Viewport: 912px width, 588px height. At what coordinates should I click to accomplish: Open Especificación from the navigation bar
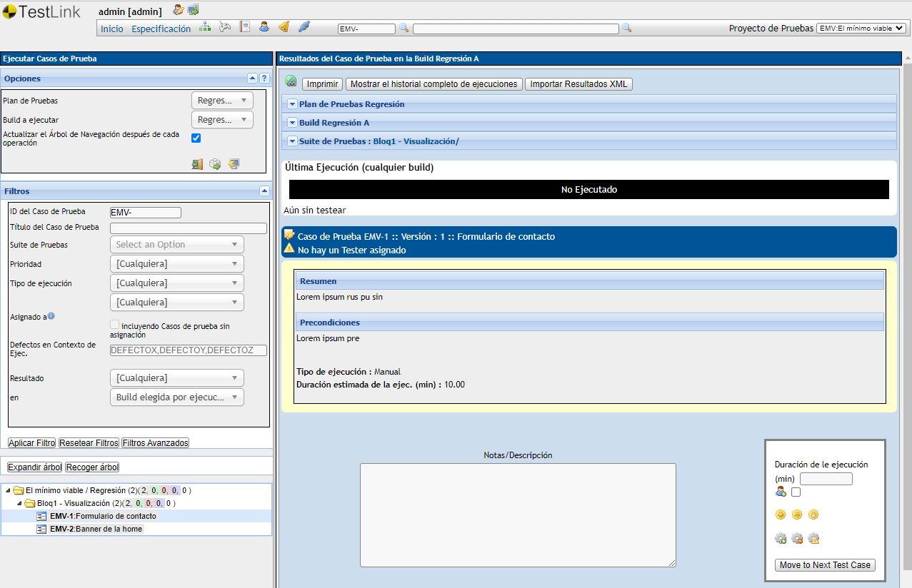[161, 29]
